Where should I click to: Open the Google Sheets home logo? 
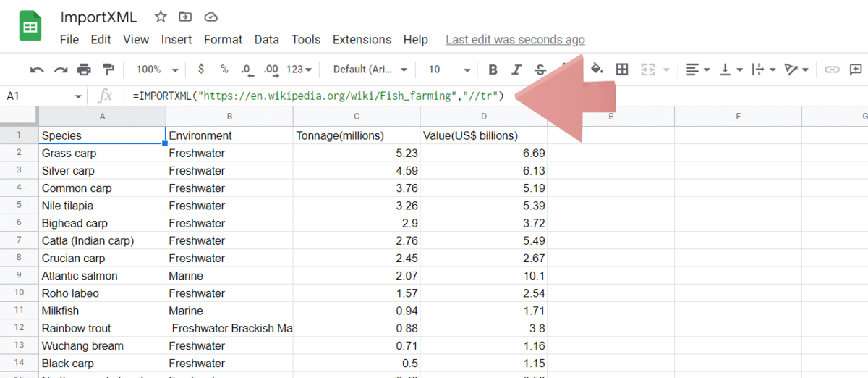pos(30,28)
